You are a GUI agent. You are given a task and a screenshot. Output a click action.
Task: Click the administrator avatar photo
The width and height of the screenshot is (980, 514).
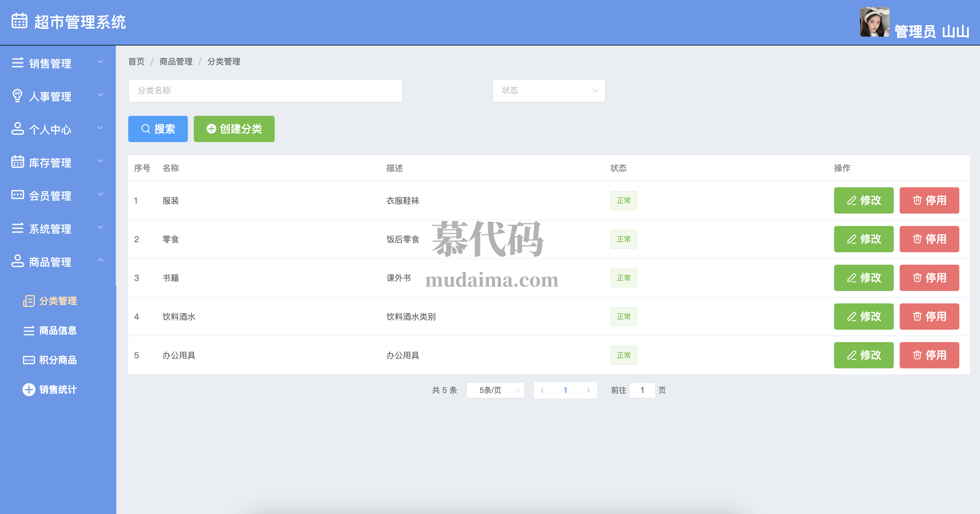click(x=874, y=22)
